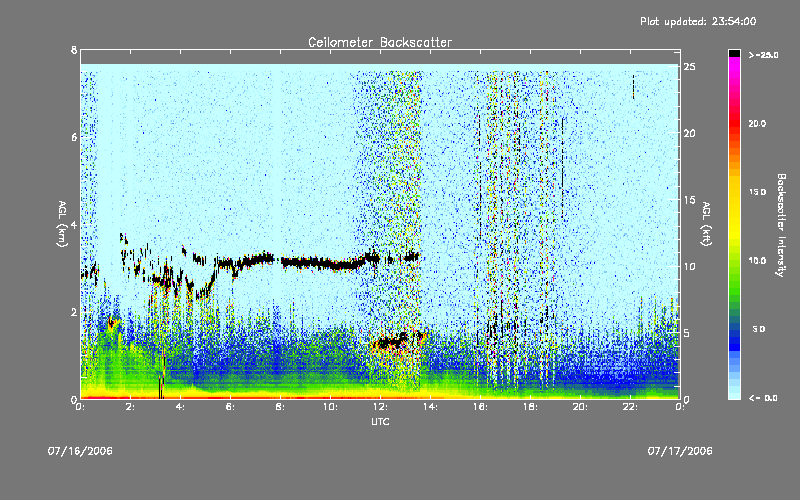Screen dimensions: 800x500
Task: Click the 2 km tick label on left axis
Action: coord(74,312)
